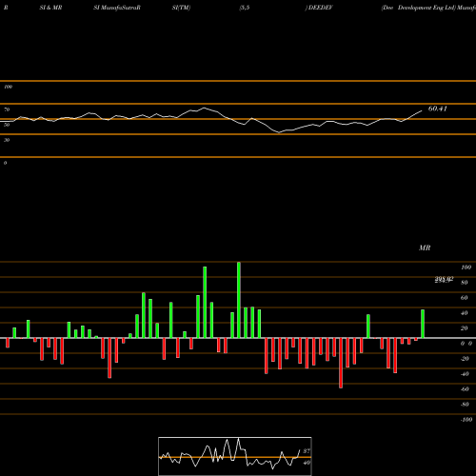Click the RSI axis label 50
Viewport: 476px width, 476px height.
7,125
